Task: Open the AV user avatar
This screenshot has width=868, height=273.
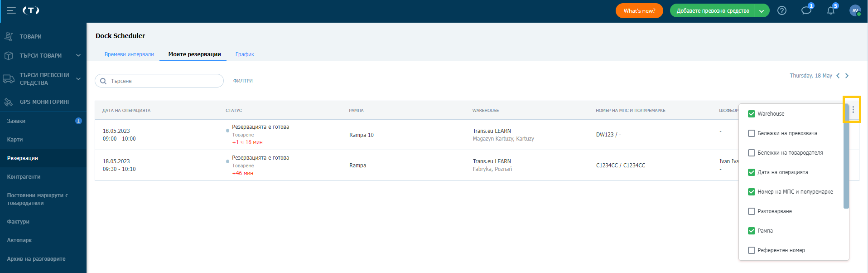Action: click(x=855, y=10)
